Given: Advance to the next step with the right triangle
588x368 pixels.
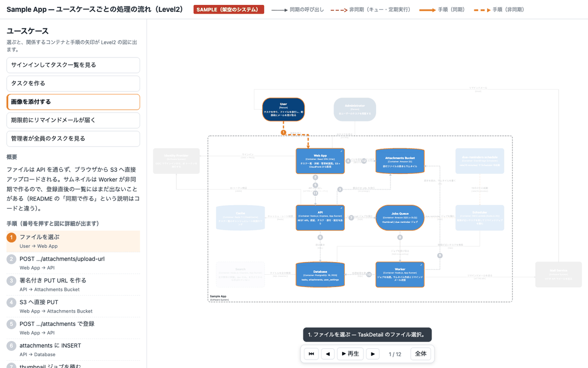Looking at the screenshot, I should click(x=373, y=354).
